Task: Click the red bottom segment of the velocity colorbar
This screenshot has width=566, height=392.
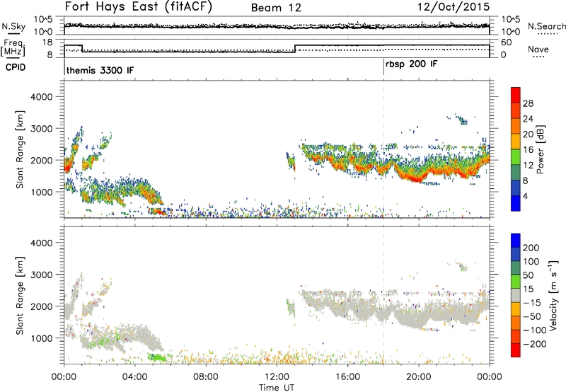Action: point(516,350)
